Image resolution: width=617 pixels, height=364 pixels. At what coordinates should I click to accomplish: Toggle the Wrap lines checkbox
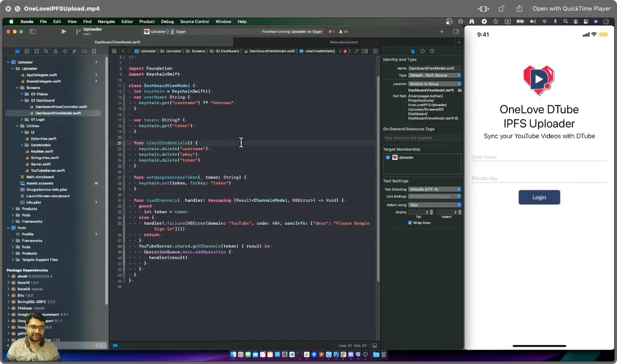tap(410, 223)
